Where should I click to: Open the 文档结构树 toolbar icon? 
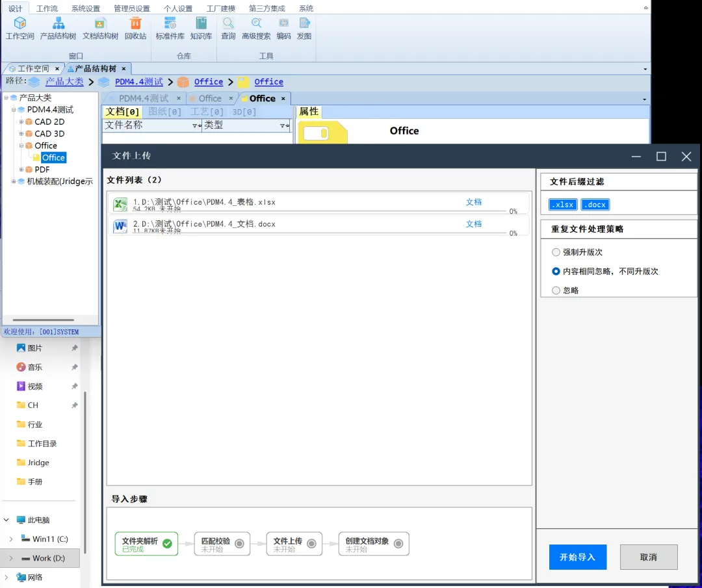tap(100, 23)
